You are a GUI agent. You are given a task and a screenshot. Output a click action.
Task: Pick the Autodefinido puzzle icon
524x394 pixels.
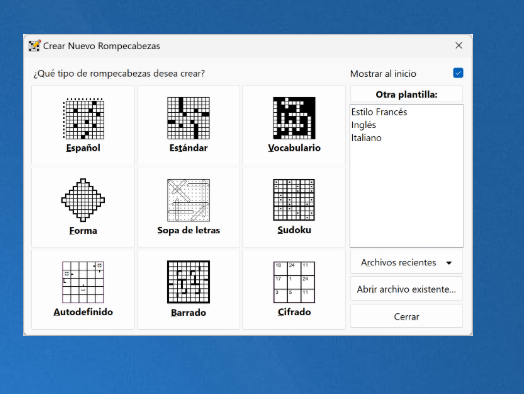(x=83, y=282)
